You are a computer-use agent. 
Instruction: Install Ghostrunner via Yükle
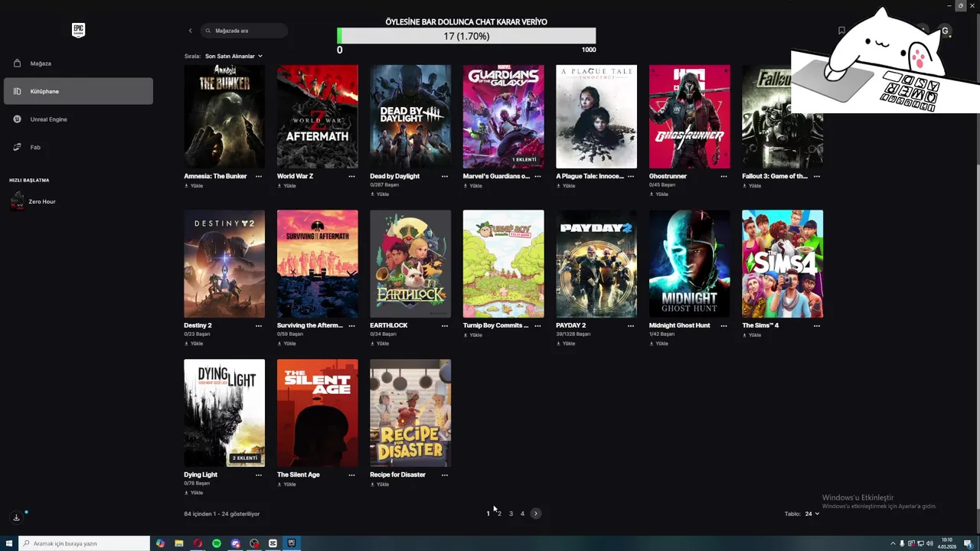[659, 194]
